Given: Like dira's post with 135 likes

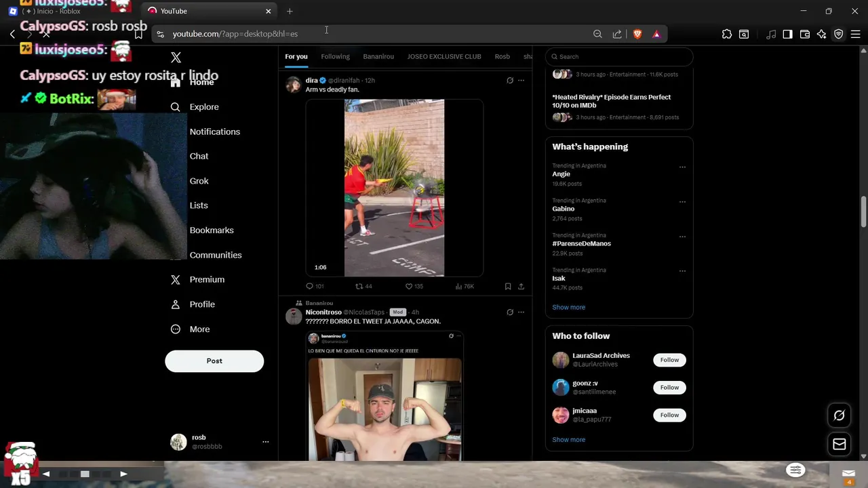Looking at the screenshot, I should [x=414, y=287].
